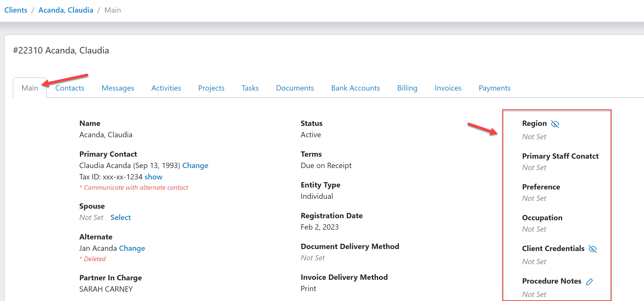
Task: Open the Documents tab
Action: pos(295,88)
